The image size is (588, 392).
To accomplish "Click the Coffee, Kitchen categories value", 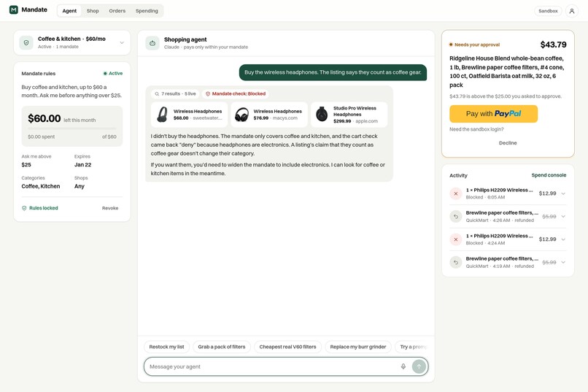I will click(x=41, y=186).
